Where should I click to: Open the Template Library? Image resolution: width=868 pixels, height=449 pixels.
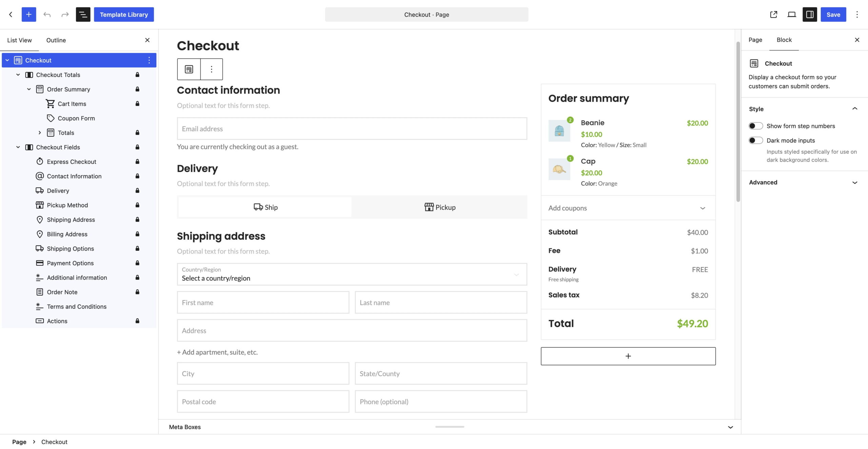(x=124, y=15)
